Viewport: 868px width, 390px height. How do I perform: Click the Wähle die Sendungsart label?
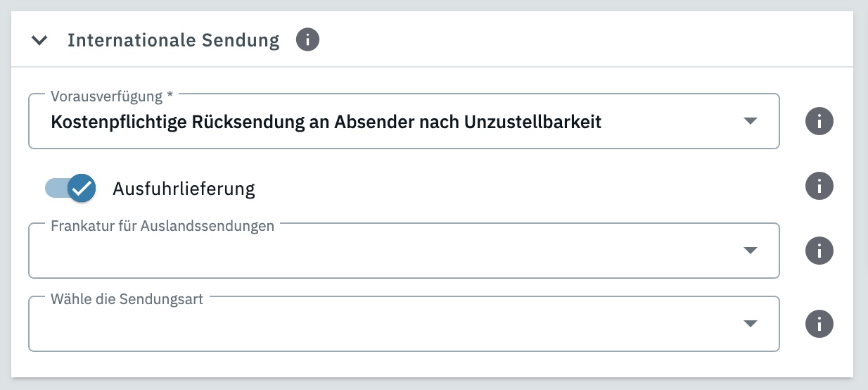click(127, 299)
